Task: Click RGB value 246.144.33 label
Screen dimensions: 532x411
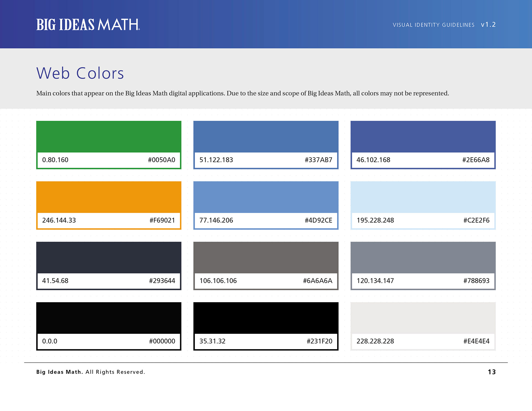Action: tap(59, 220)
